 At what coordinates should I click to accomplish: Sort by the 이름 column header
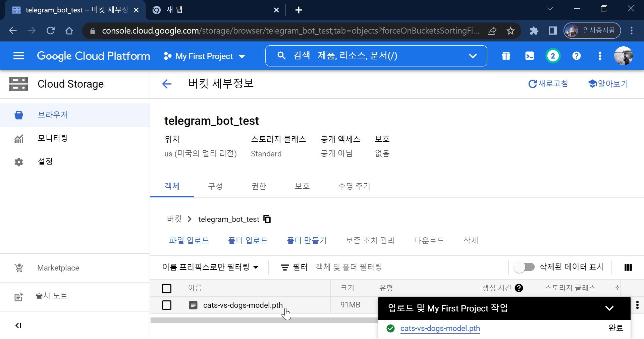coord(195,288)
